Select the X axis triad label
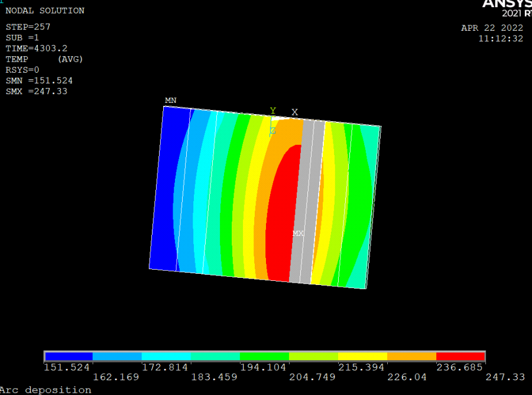The width and height of the screenshot is (532, 395). pos(294,112)
